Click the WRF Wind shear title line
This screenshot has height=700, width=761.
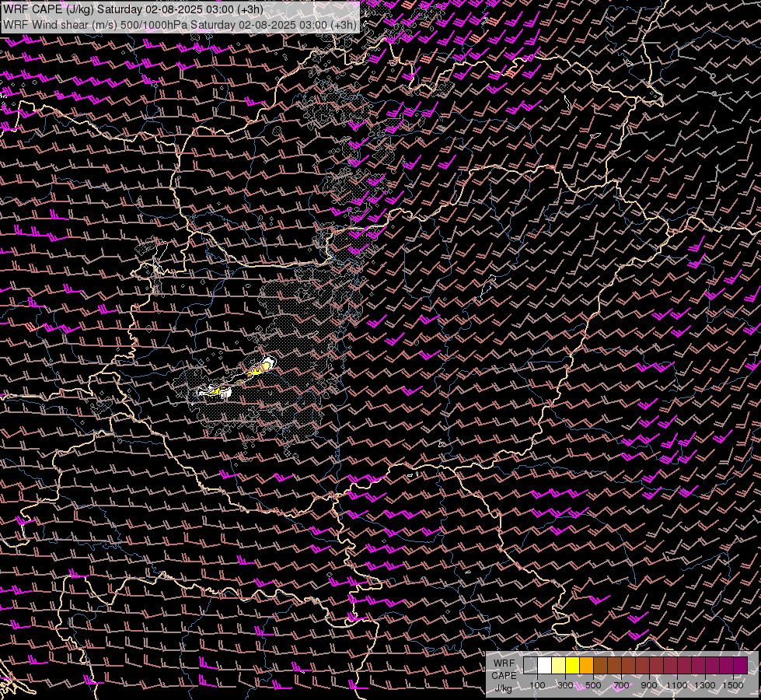pyautogui.click(x=180, y=24)
